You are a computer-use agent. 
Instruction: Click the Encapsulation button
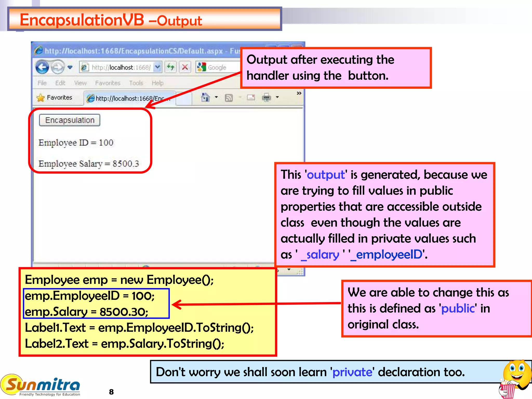point(70,120)
